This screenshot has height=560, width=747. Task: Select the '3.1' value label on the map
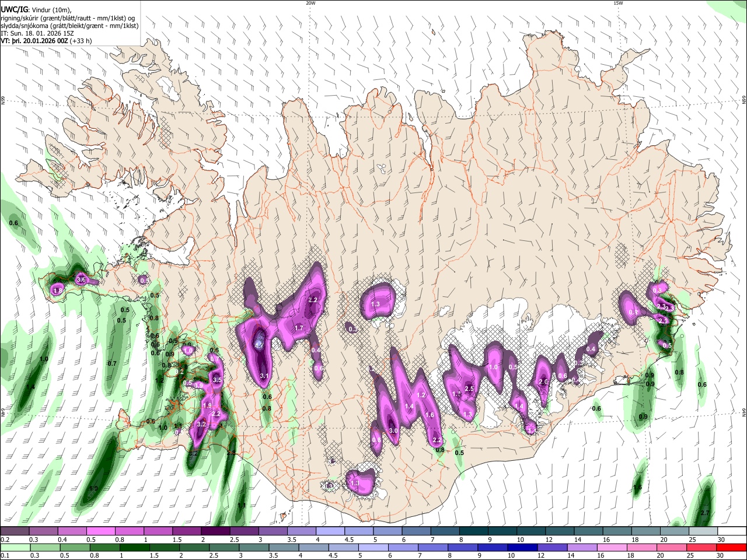[264, 376]
